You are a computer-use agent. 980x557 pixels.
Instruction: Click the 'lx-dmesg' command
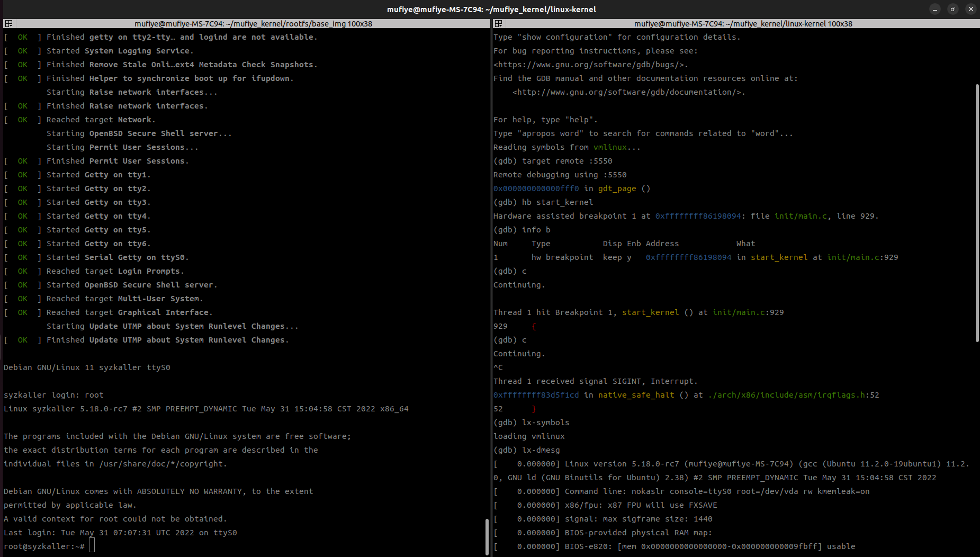(541, 450)
